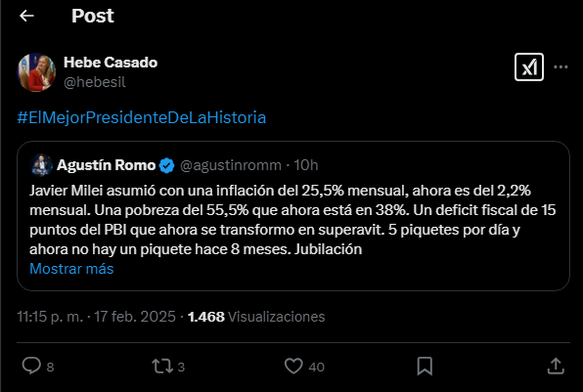Click the 1.468 Visualizaciones count
583x392 pixels.
click(x=256, y=317)
